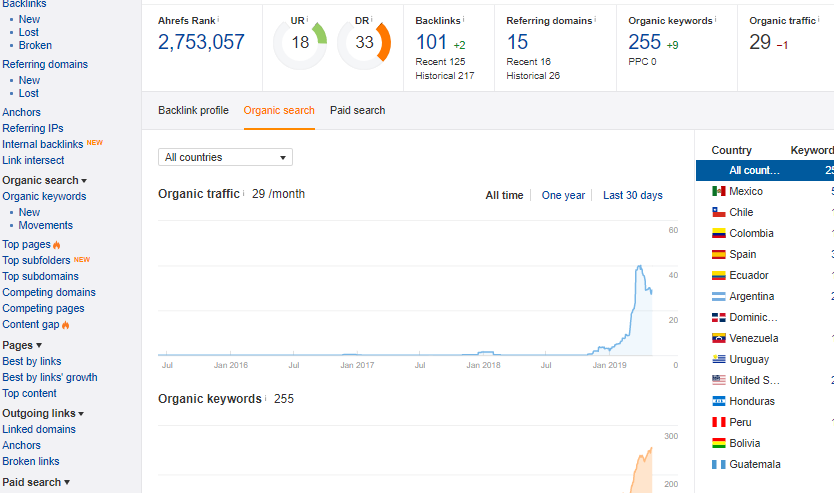Screen dimensions: 834x493
Task: Open Top subfolders report
Action: click(x=36, y=260)
